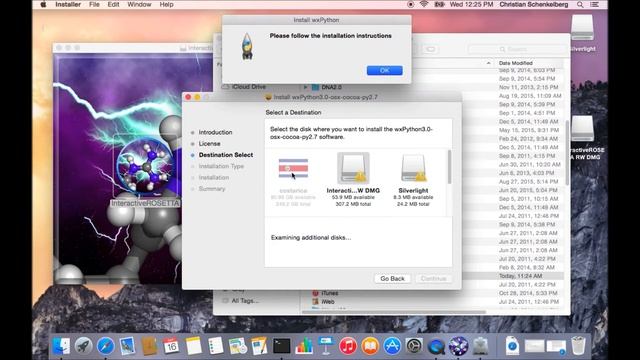Open Terminal from the Dock
Viewport: 640px width, 360px height.
pyautogui.click(x=282, y=346)
